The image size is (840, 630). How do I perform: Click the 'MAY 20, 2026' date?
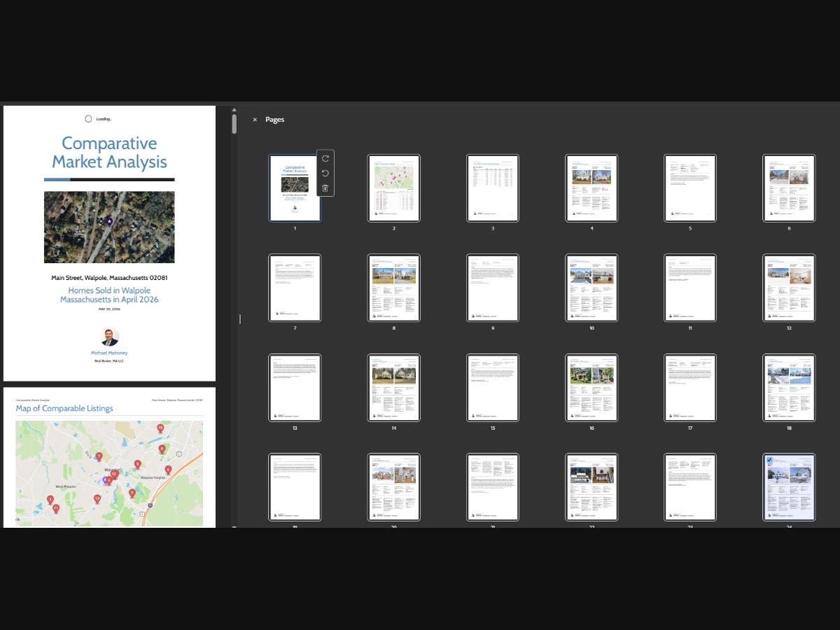[109, 309]
